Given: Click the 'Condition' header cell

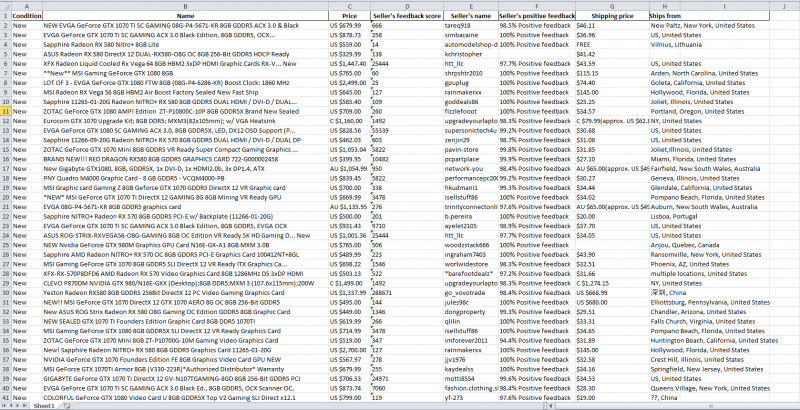Looking at the screenshot, I should (27, 16).
